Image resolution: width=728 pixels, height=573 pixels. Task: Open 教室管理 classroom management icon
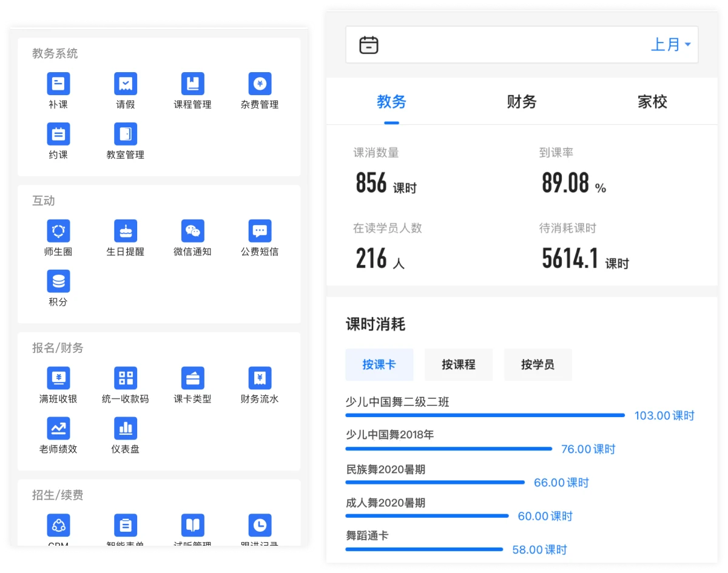point(126,134)
